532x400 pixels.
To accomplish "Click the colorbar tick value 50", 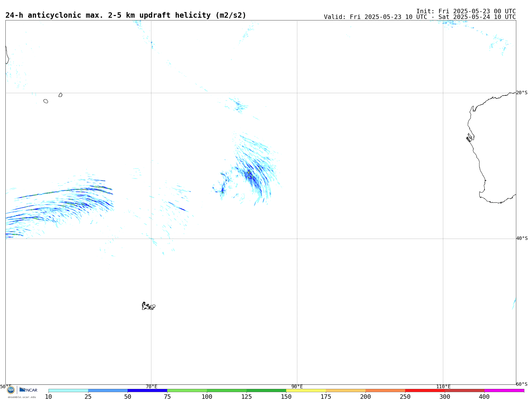I will 128,397.
